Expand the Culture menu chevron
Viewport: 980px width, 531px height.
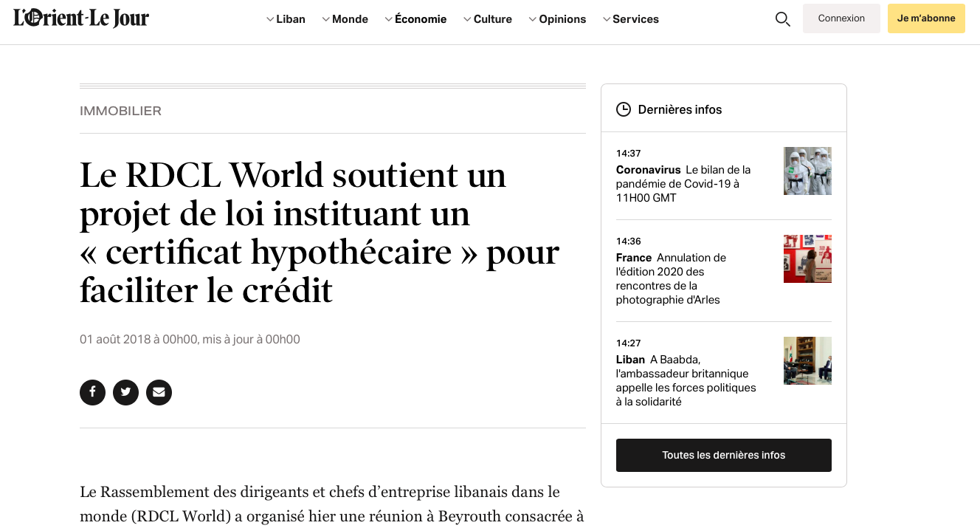pyautogui.click(x=467, y=19)
